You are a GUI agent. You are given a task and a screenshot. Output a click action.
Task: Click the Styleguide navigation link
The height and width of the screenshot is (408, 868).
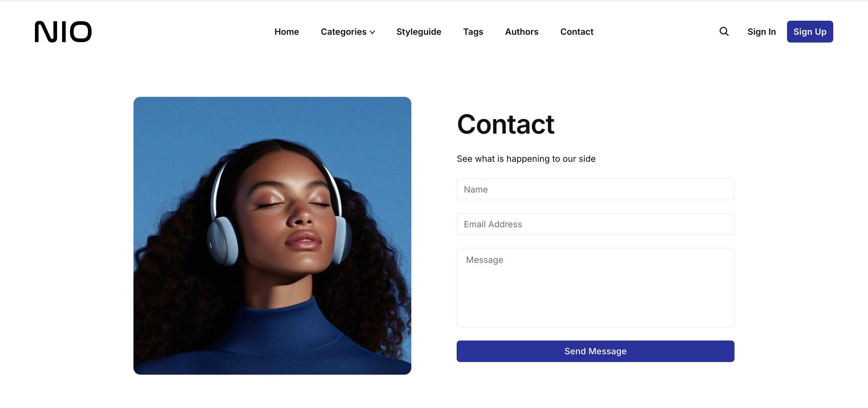(418, 32)
